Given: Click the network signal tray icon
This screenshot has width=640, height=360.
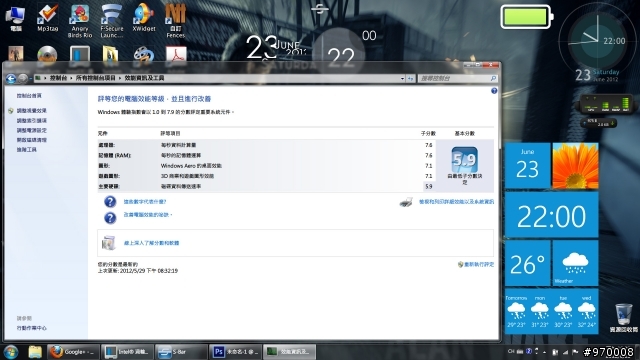Looking at the screenshot, I should click(x=565, y=352).
